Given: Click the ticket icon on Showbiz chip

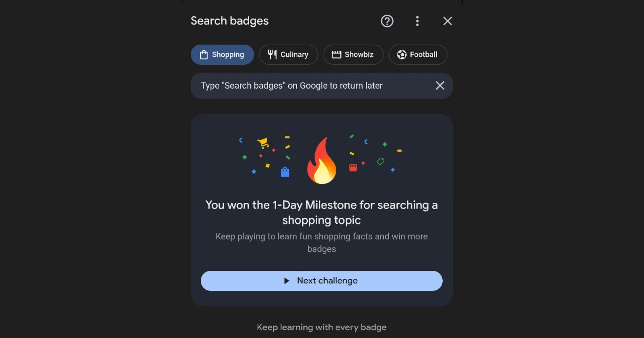Looking at the screenshot, I should pos(336,54).
